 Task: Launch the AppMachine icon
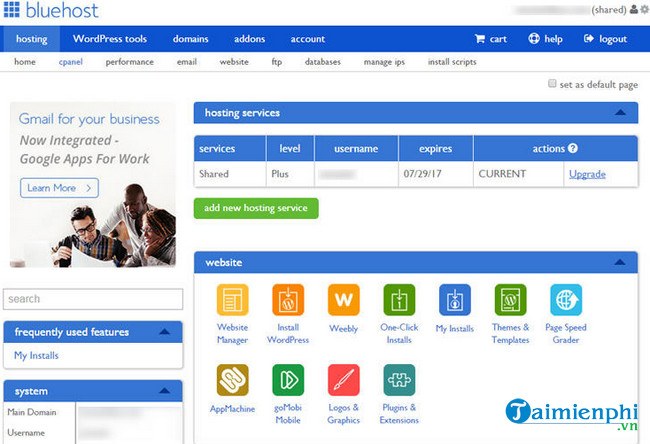pyautogui.click(x=232, y=380)
